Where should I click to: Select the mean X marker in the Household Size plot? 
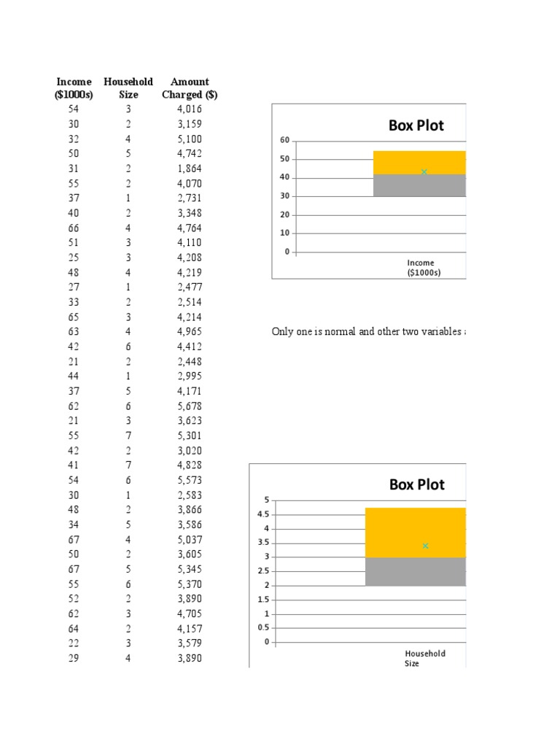pos(425,546)
